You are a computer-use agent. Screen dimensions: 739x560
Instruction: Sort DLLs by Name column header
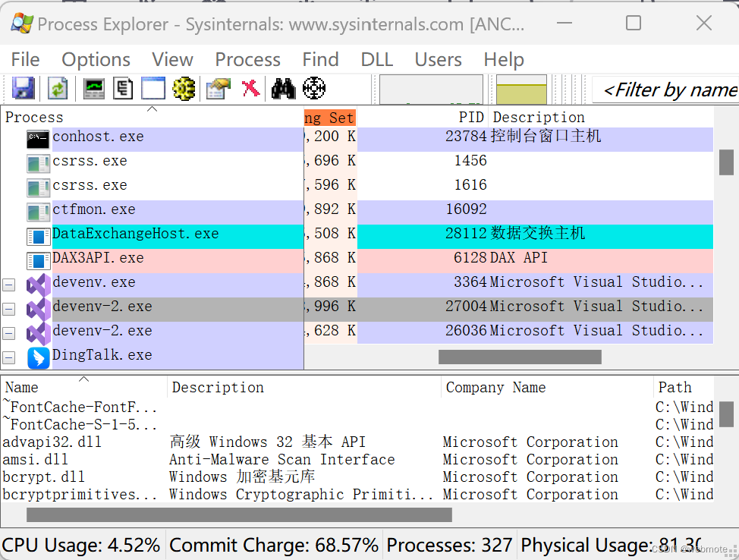pyautogui.click(x=84, y=388)
